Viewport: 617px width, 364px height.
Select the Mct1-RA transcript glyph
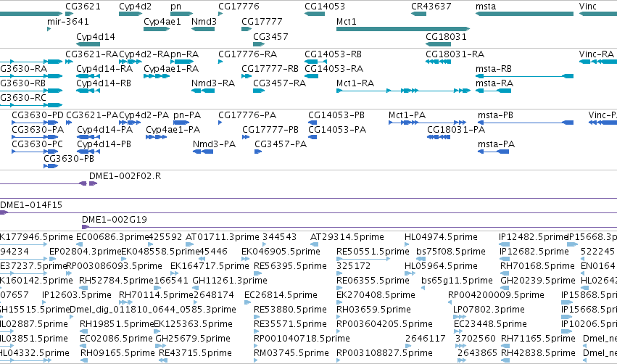403,91
